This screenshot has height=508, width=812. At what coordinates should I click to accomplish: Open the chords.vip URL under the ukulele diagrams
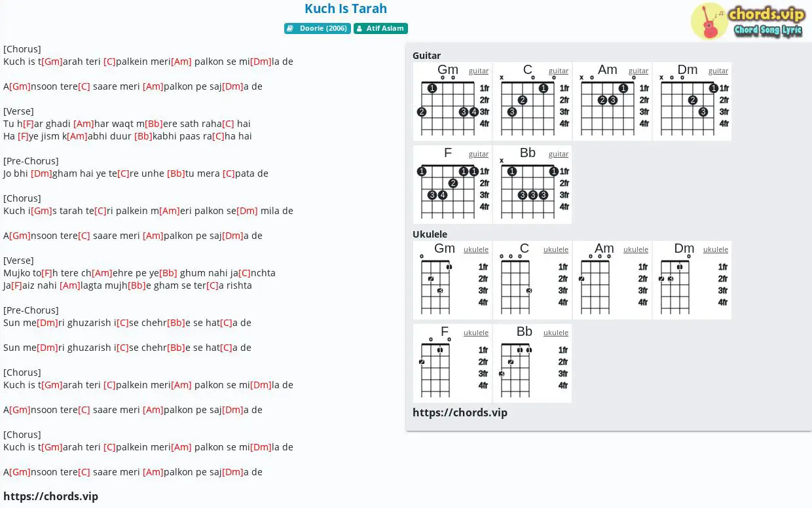click(x=460, y=412)
